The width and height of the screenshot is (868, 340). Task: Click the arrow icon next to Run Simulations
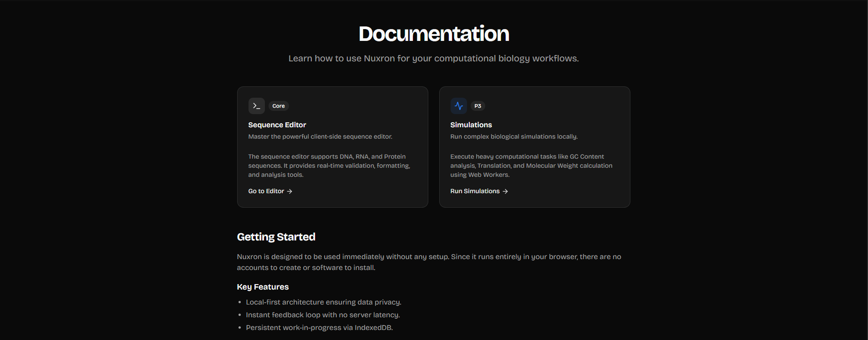(505, 191)
